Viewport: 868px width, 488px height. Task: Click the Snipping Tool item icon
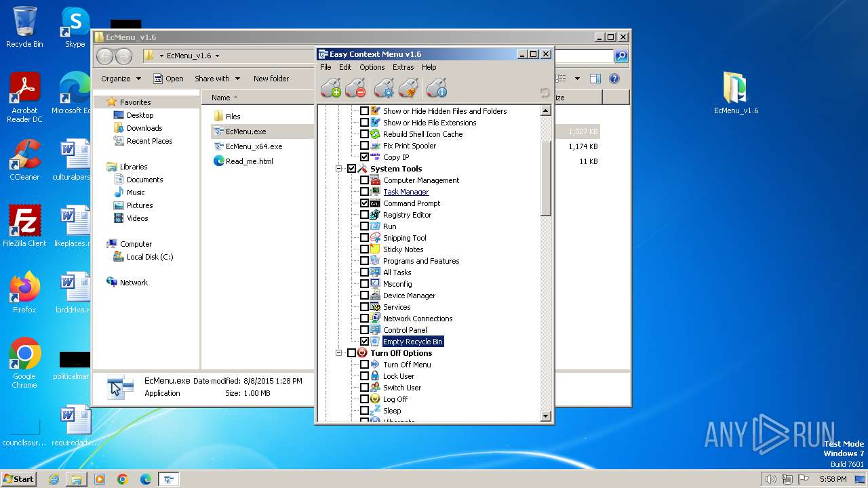pos(375,238)
